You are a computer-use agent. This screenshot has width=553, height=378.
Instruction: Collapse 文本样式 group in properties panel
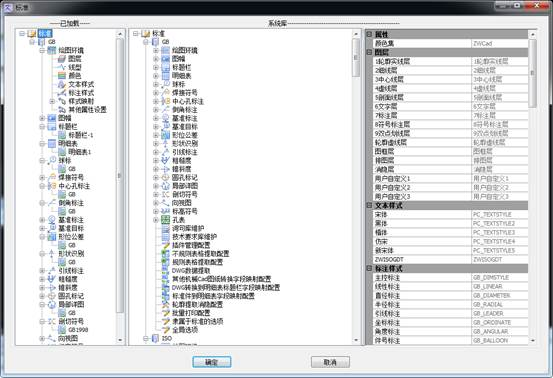click(x=369, y=205)
